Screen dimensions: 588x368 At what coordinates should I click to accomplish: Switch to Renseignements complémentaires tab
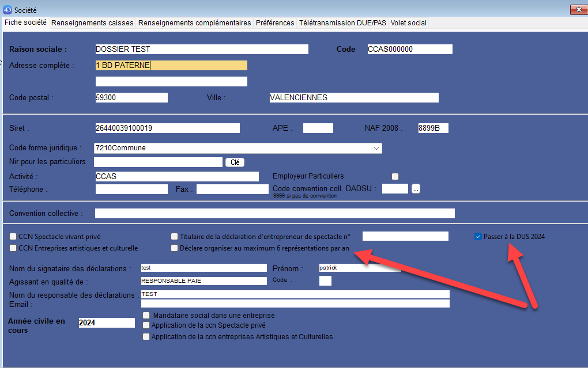[195, 23]
